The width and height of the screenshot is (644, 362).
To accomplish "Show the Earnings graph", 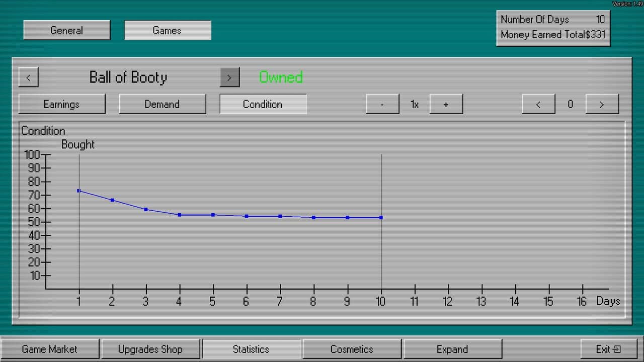I will pyautogui.click(x=62, y=104).
